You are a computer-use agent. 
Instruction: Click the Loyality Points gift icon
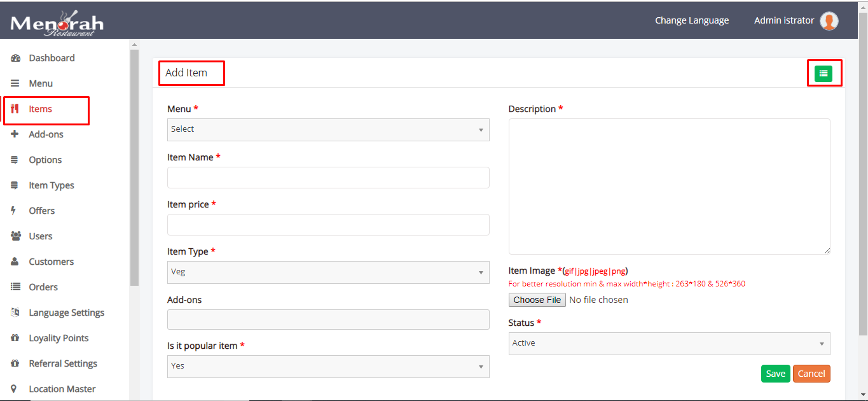tap(15, 338)
